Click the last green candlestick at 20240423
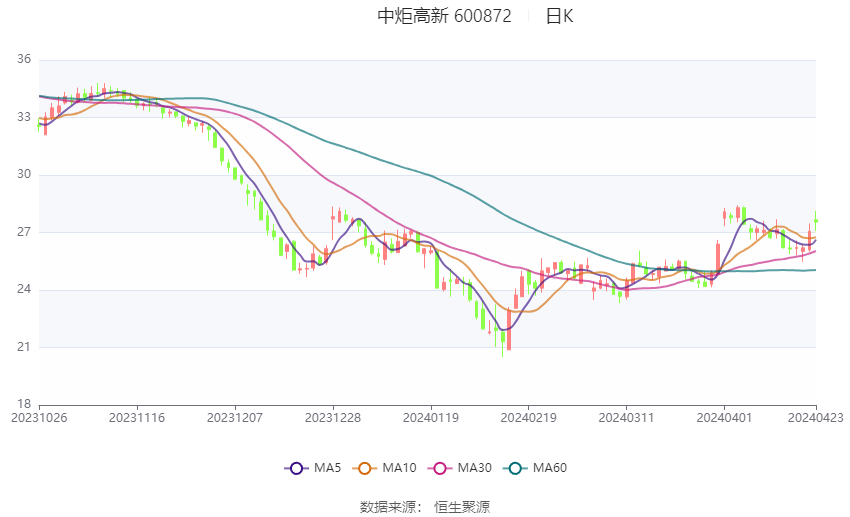 point(816,221)
